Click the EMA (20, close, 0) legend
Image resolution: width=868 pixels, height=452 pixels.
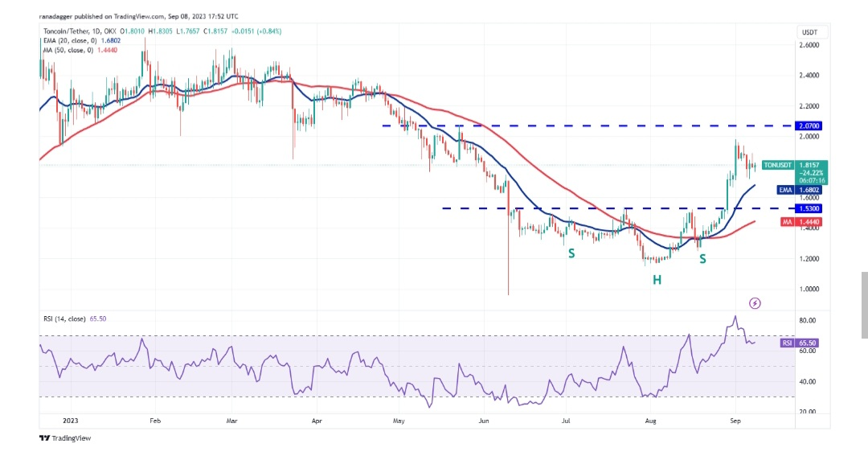pyautogui.click(x=82, y=41)
